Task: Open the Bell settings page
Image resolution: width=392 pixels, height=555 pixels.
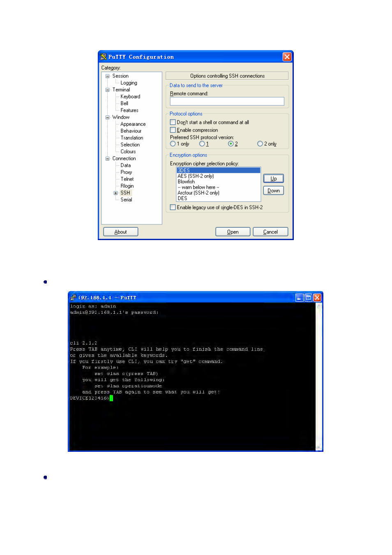Action: click(125, 104)
